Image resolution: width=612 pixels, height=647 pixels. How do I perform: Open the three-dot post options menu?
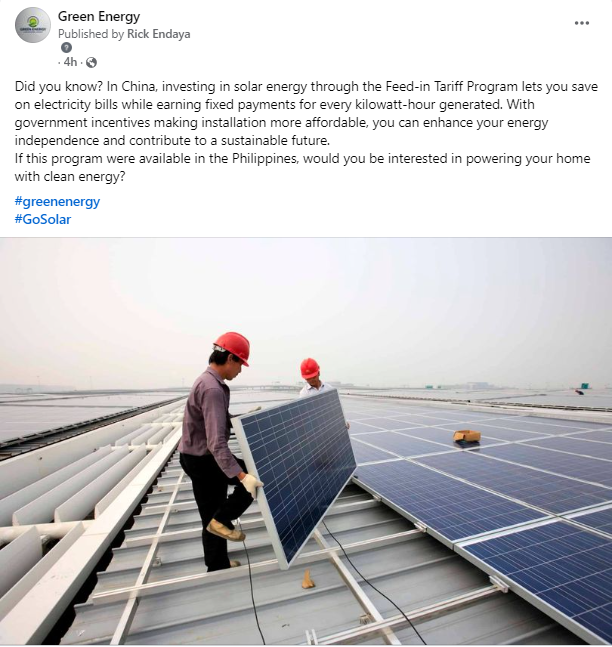click(581, 23)
